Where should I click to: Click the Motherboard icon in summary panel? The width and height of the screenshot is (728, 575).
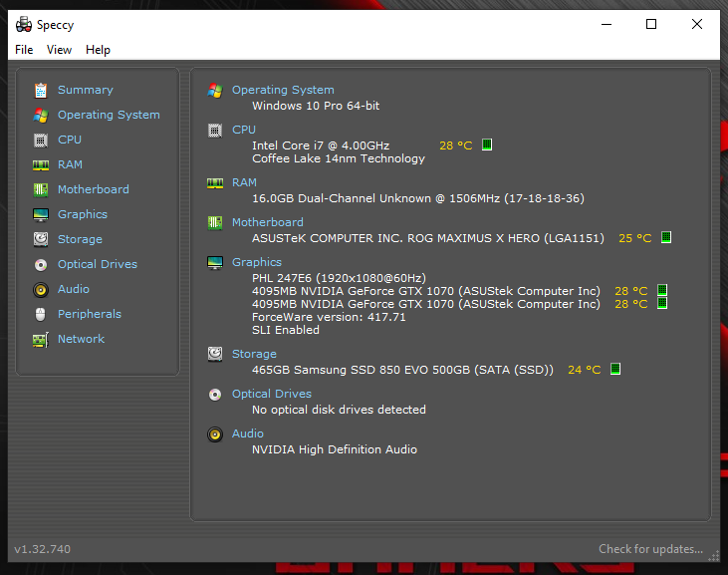(215, 223)
